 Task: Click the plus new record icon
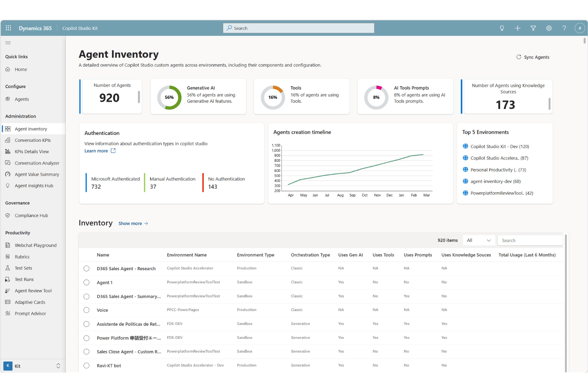click(x=518, y=28)
